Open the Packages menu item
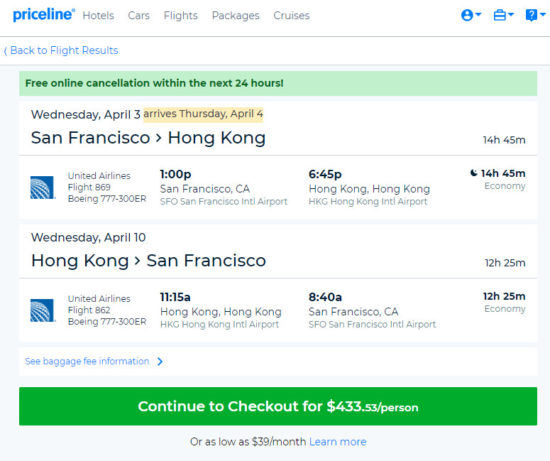This screenshot has height=461, width=550. tap(236, 15)
